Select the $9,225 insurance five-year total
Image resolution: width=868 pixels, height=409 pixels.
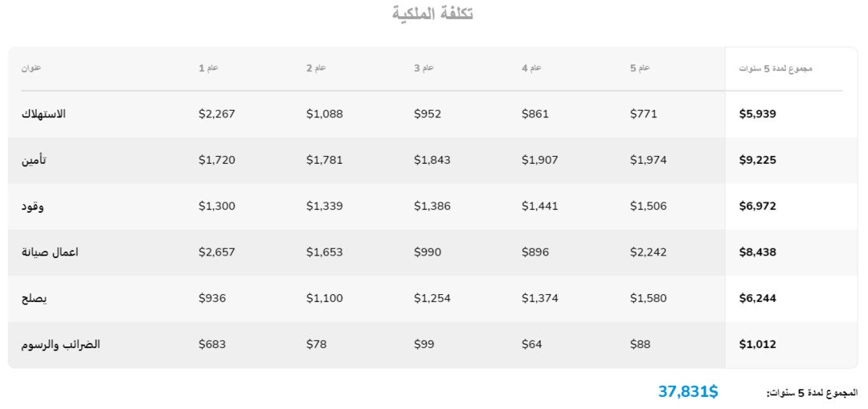point(757,160)
